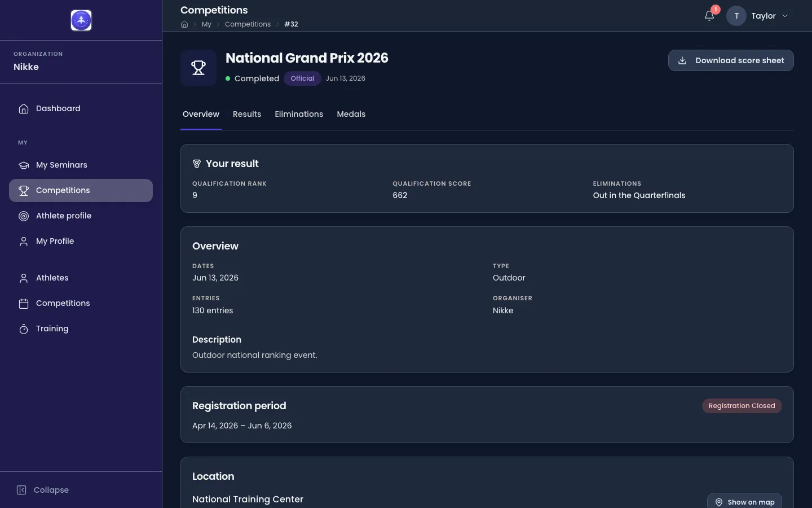The width and height of the screenshot is (812, 508).
Task: Click the Official badge
Action: coord(302,78)
